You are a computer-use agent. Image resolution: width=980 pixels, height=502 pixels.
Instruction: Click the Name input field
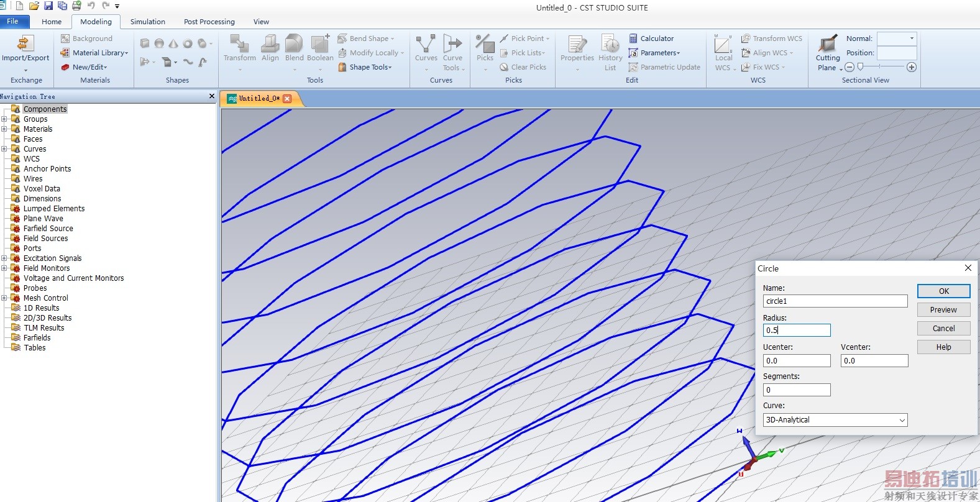coord(835,301)
